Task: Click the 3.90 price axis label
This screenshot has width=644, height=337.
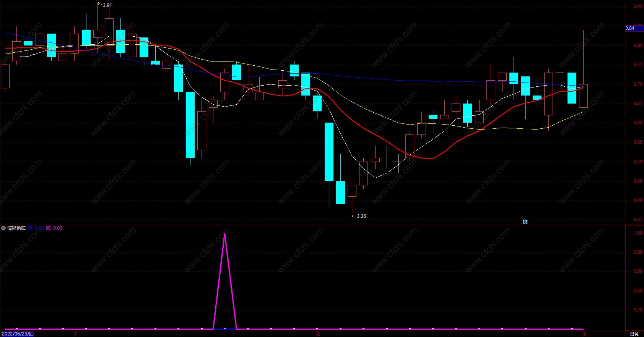Action: (x=638, y=6)
